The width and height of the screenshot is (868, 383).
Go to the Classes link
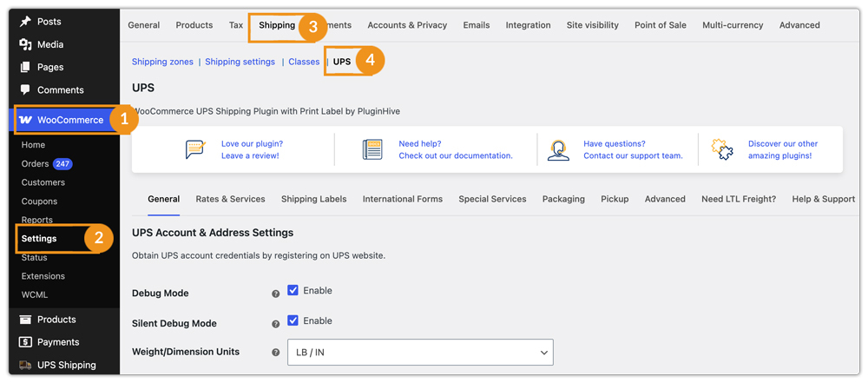(x=304, y=62)
